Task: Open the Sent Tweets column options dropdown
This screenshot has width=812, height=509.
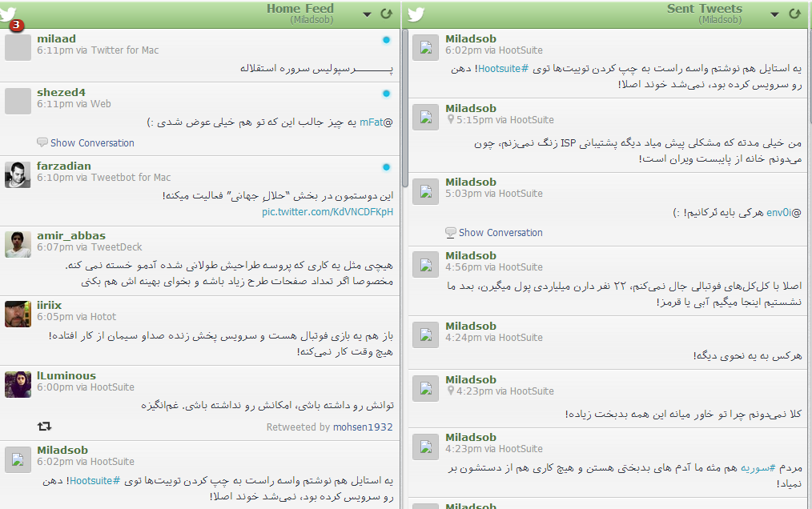Action: 774,14
